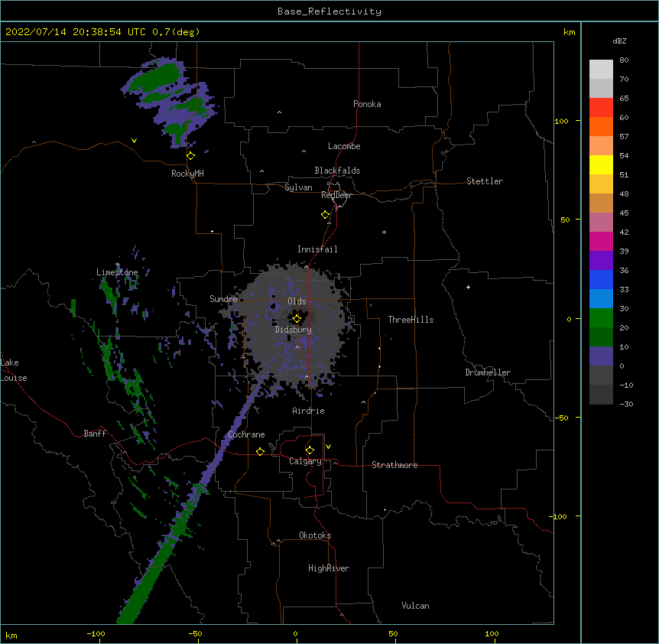This screenshot has width=659, height=644.
Task: Select the yellow diamond marker below Cochrane
Action: pyautogui.click(x=260, y=451)
